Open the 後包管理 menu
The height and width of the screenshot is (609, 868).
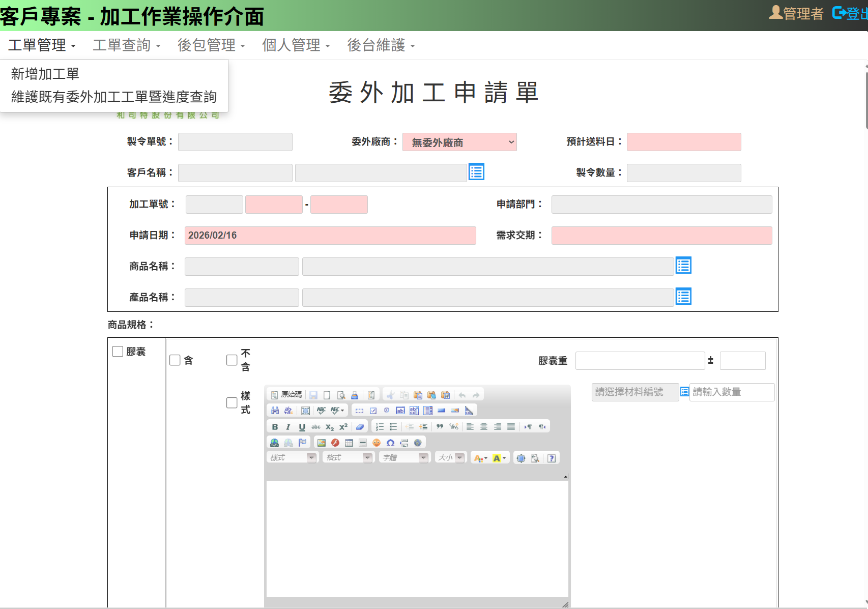tap(211, 45)
